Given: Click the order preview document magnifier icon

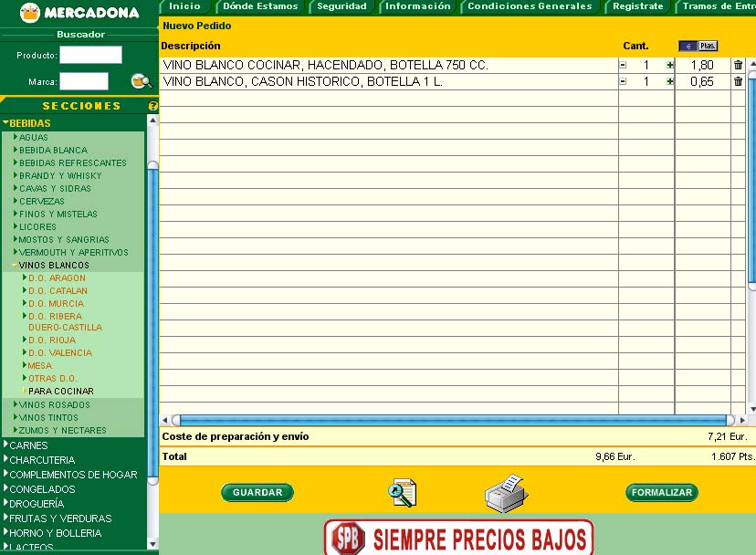Looking at the screenshot, I should tap(402, 492).
